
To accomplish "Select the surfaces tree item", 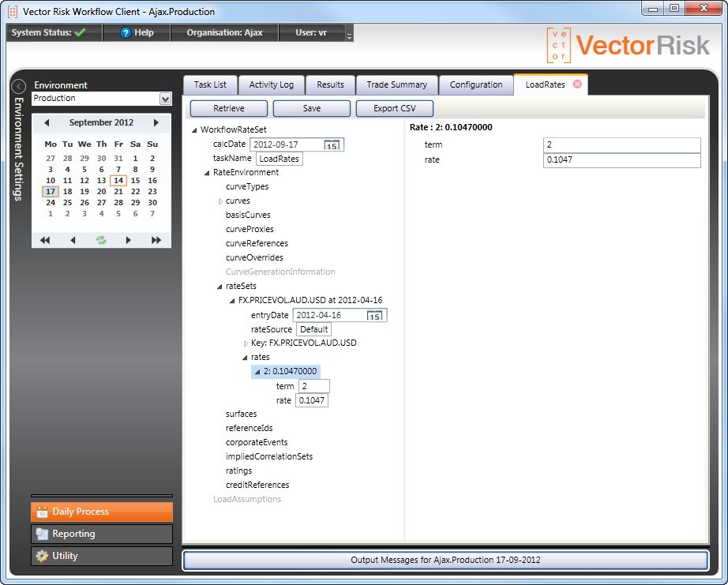I will point(242,414).
